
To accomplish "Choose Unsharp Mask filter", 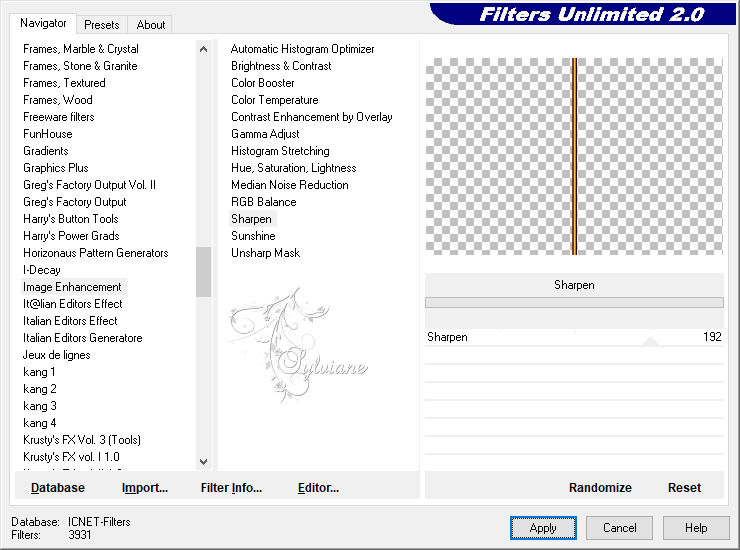I will coord(266,253).
